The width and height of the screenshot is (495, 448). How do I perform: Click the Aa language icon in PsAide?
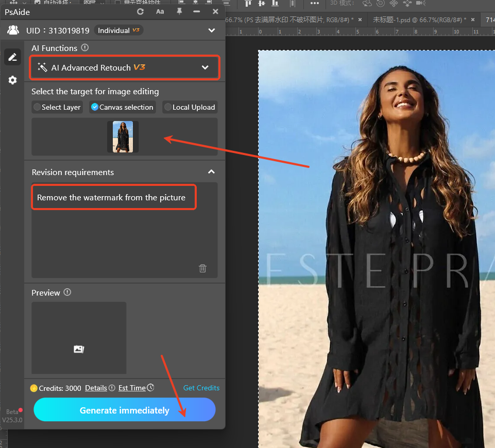tap(160, 11)
